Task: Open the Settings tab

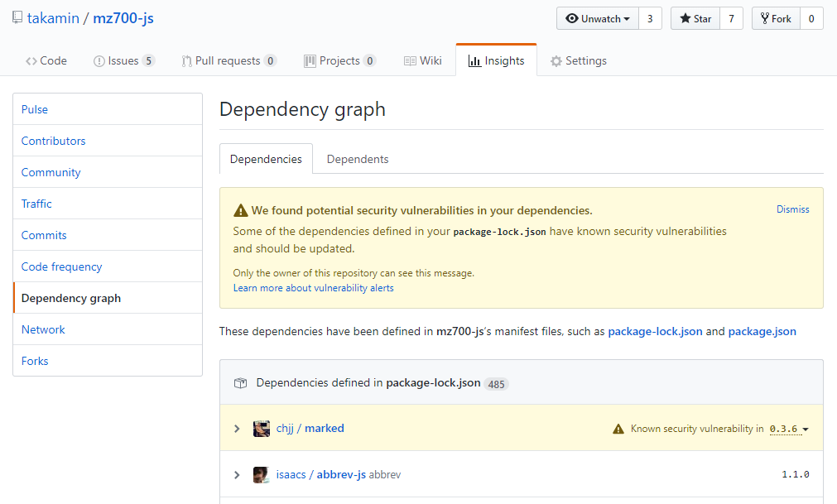Action: [x=579, y=60]
